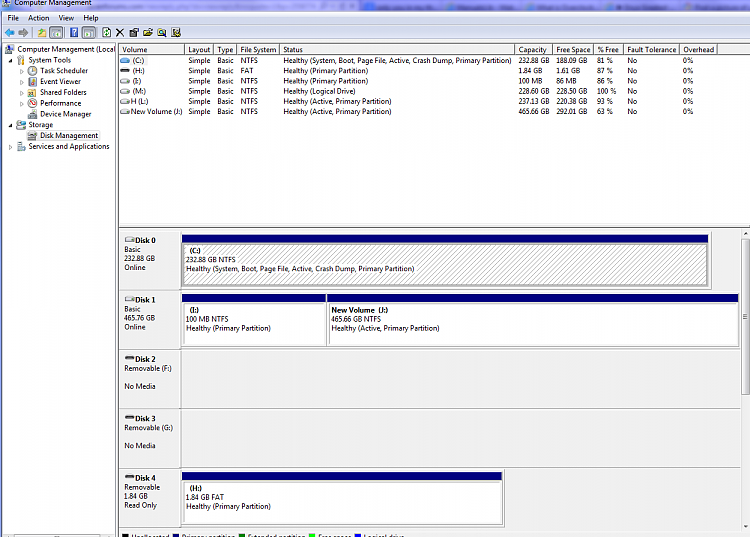Click the Delete X toolbar icon
Screen dimensions: 750x537
pyautogui.click(x=120, y=33)
